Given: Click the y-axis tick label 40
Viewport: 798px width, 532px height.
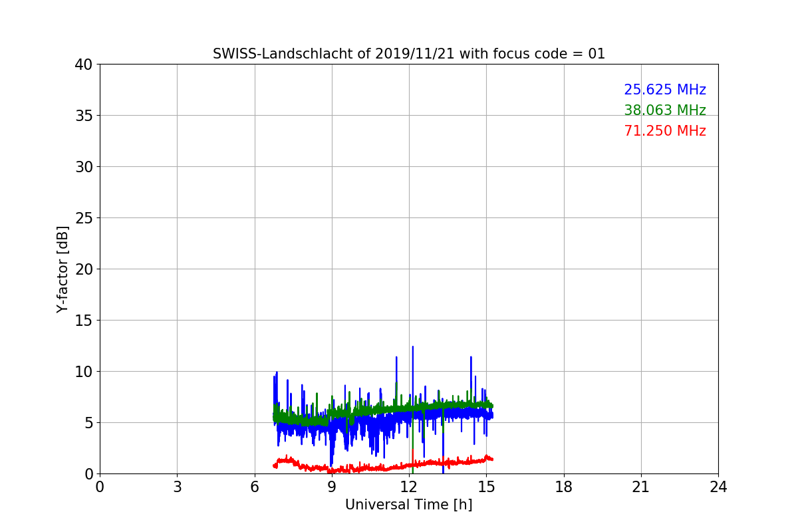Looking at the screenshot, I should (84, 65).
